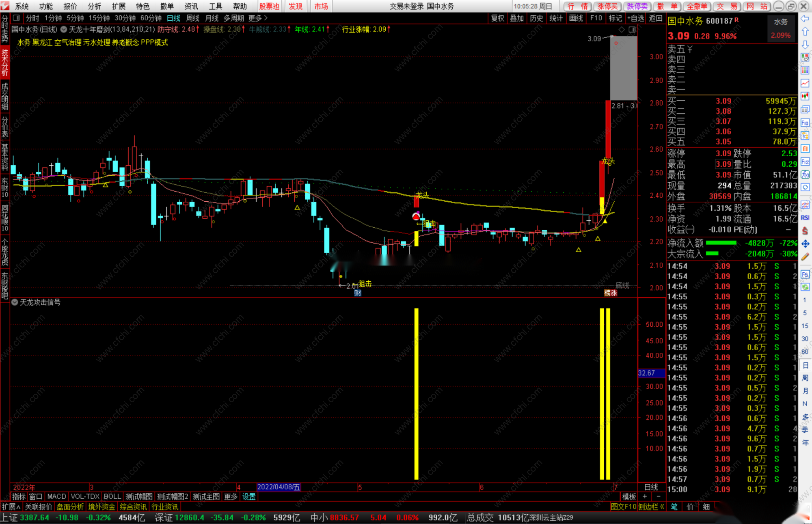Select the candlestick chart icon in sidebar
812x524 pixels.
point(805,97)
